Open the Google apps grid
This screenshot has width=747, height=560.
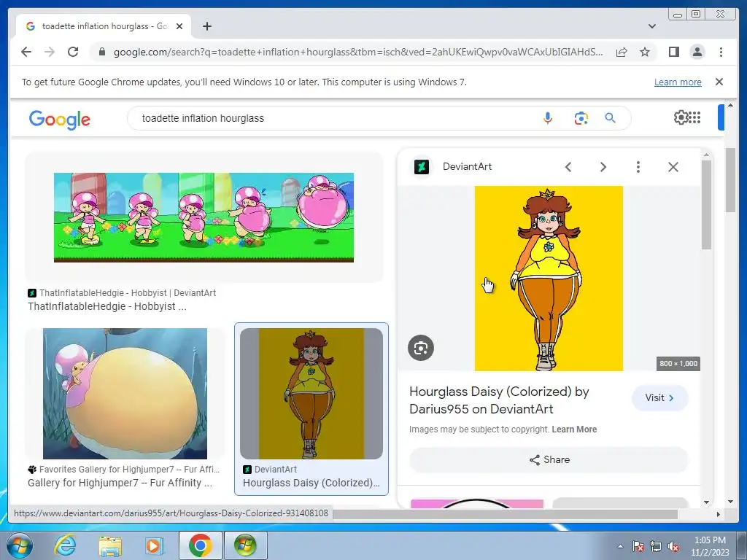pos(695,117)
